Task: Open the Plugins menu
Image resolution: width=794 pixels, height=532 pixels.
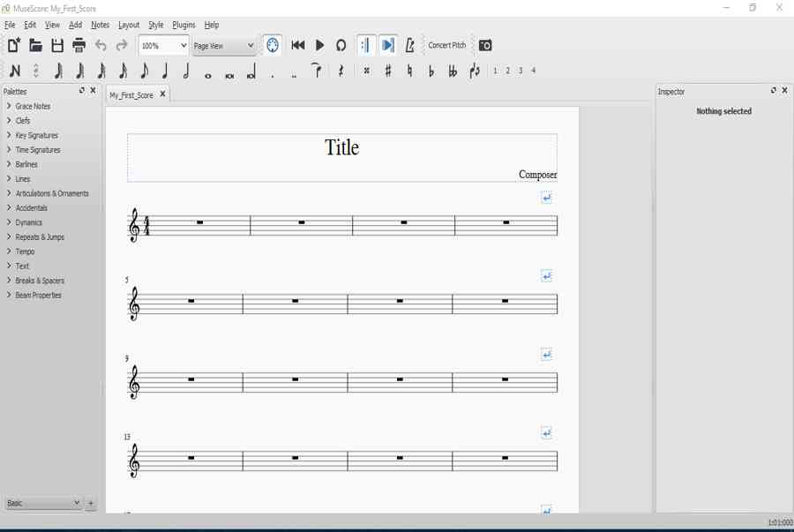Action: [x=184, y=25]
